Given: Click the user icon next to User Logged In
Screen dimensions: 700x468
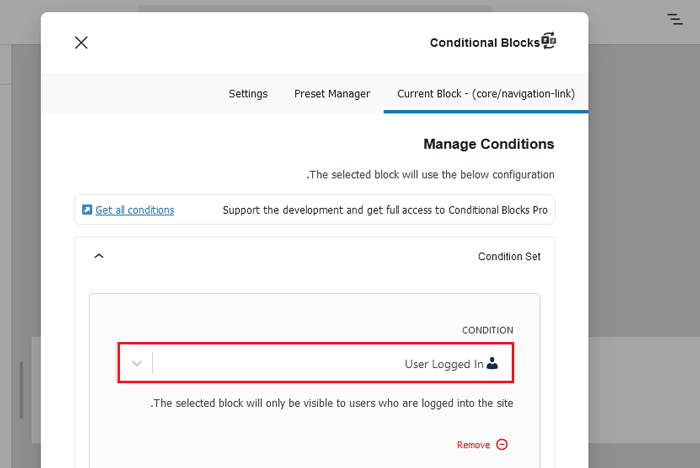Looking at the screenshot, I should point(492,364).
